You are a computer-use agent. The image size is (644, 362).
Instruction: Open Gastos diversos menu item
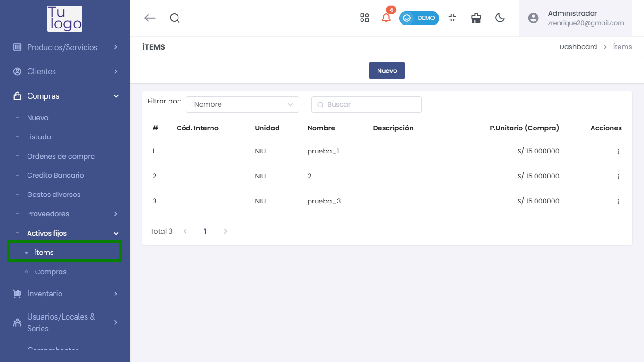pyautogui.click(x=54, y=194)
